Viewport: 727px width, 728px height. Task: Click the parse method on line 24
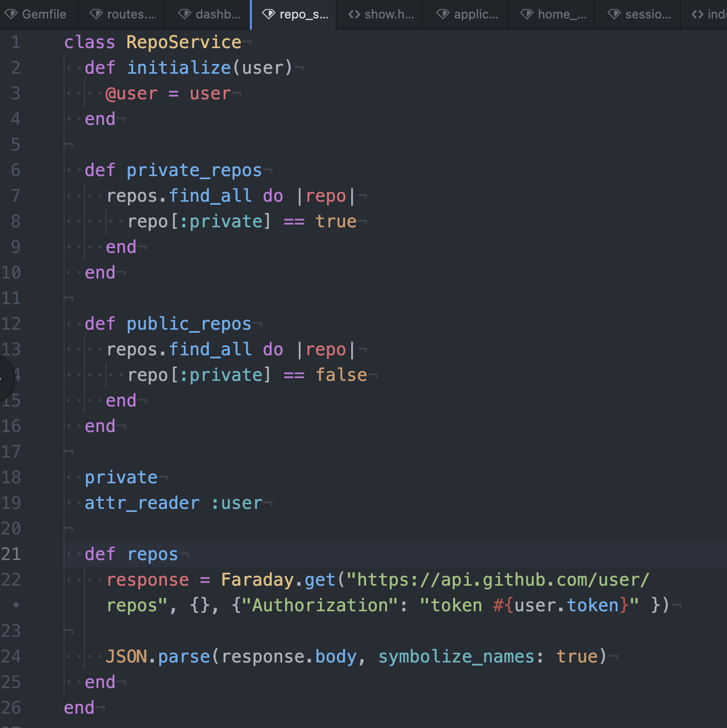pos(184,656)
